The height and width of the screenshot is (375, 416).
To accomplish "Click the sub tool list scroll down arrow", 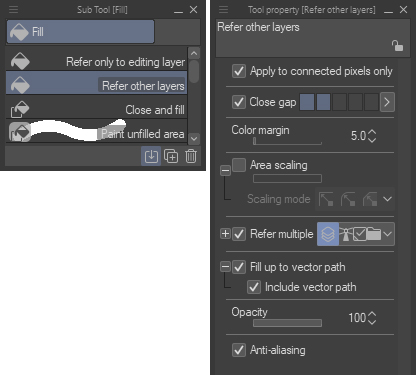I will pyautogui.click(x=194, y=138).
